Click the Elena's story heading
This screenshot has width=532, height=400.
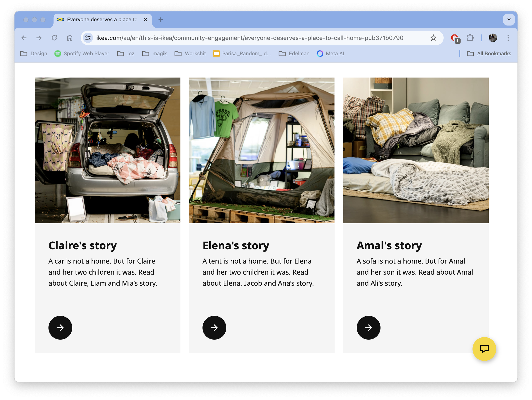tap(236, 245)
